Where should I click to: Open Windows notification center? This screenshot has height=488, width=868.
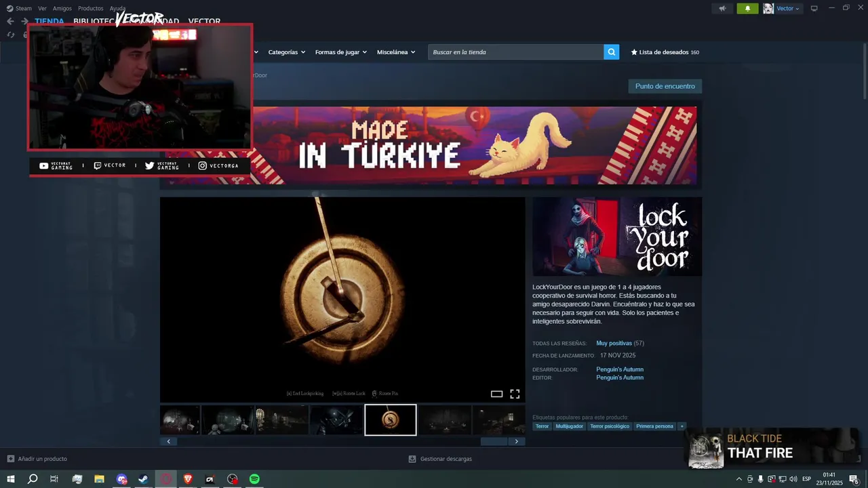(854, 479)
